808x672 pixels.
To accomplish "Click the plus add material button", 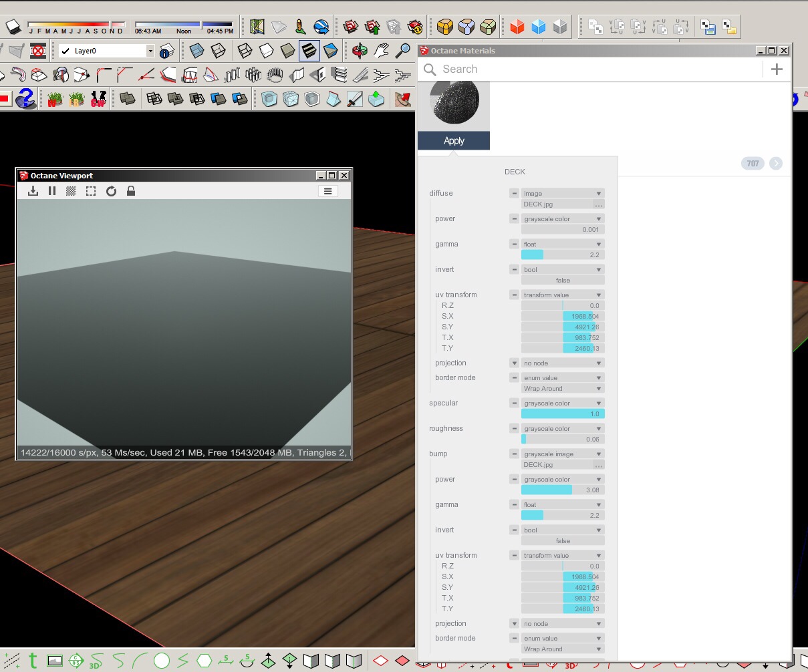I will coord(777,69).
